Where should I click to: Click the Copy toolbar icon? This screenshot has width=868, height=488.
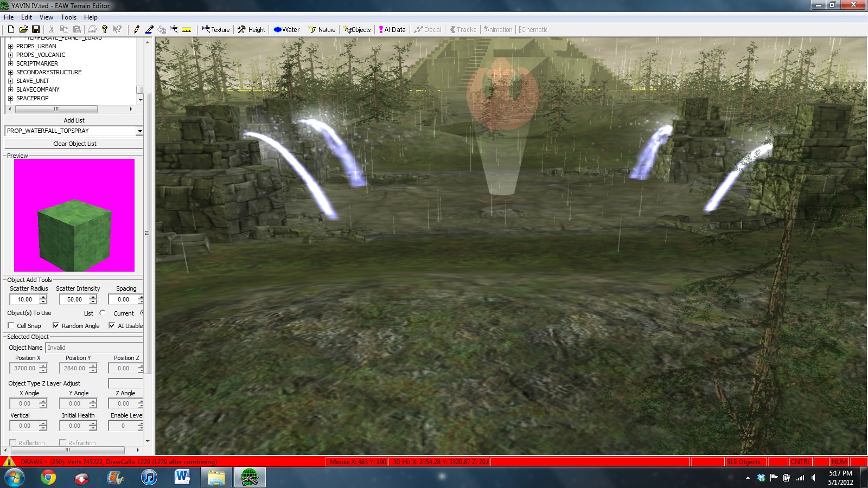click(64, 29)
